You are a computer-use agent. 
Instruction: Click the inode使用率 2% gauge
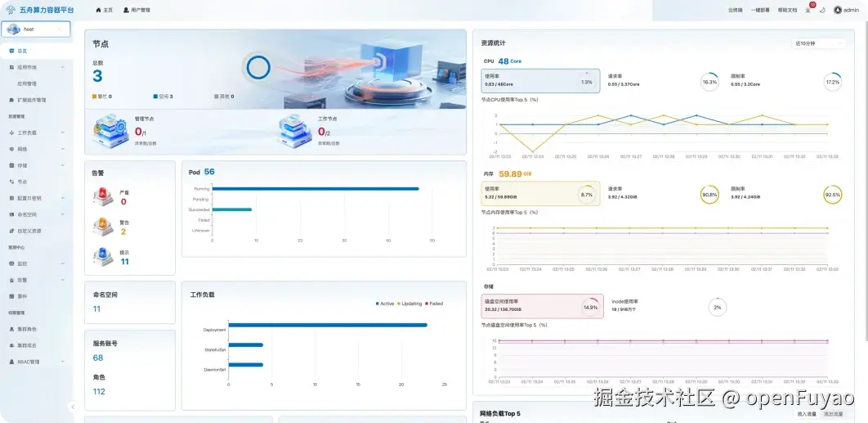pyautogui.click(x=718, y=307)
